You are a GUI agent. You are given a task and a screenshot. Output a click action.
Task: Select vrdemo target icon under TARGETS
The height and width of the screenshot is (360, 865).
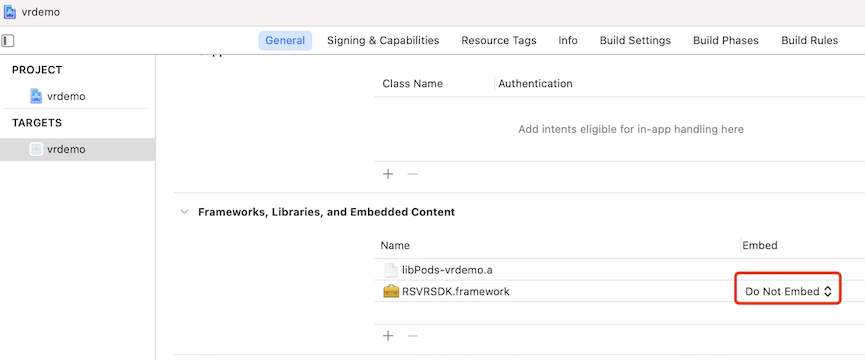pyautogui.click(x=36, y=149)
